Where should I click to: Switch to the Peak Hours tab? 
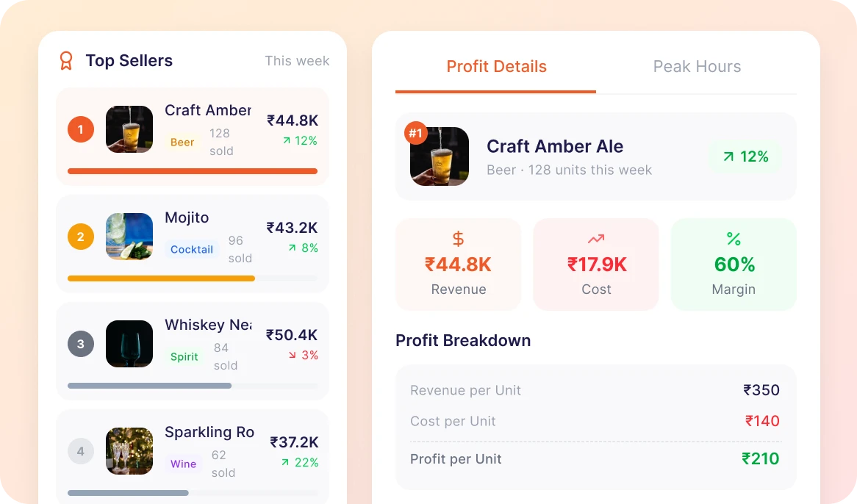pyautogui.click(x=697, y=67)
